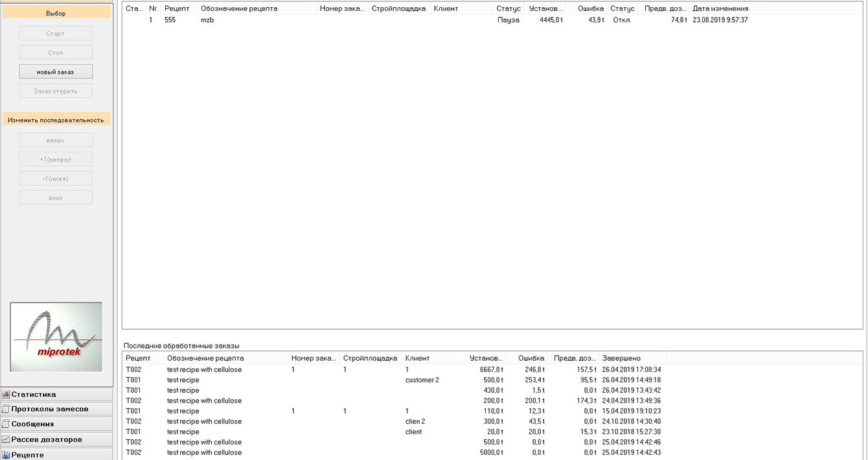Viewport: 868px width, 460px height.
Task: Click the Рецепте flask icon
Action: coord(6,455)
